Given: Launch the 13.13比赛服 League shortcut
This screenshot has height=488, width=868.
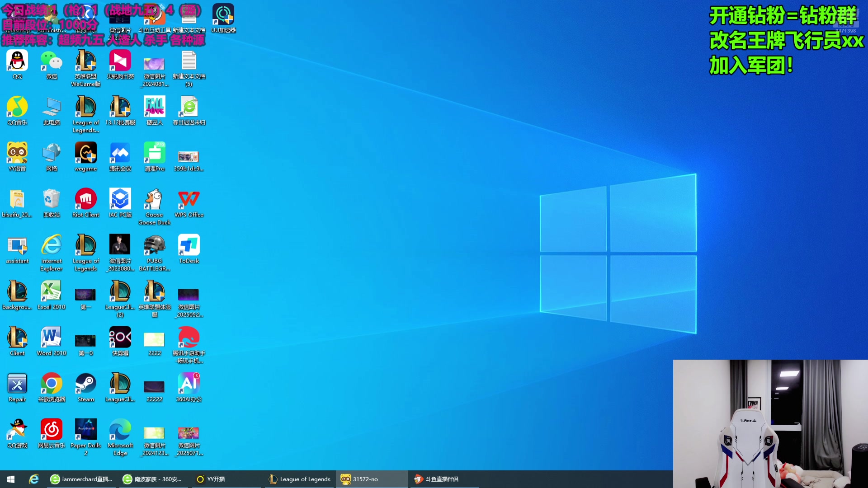Looking at the screenshot, I should pyautogui.click(x=120, y=111).
